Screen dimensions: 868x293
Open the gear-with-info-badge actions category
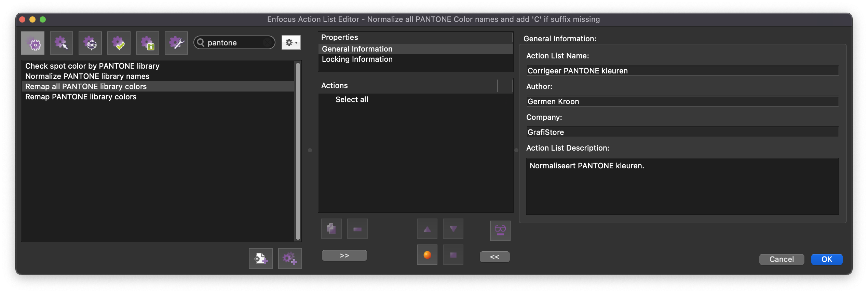[x=148, y=43]
